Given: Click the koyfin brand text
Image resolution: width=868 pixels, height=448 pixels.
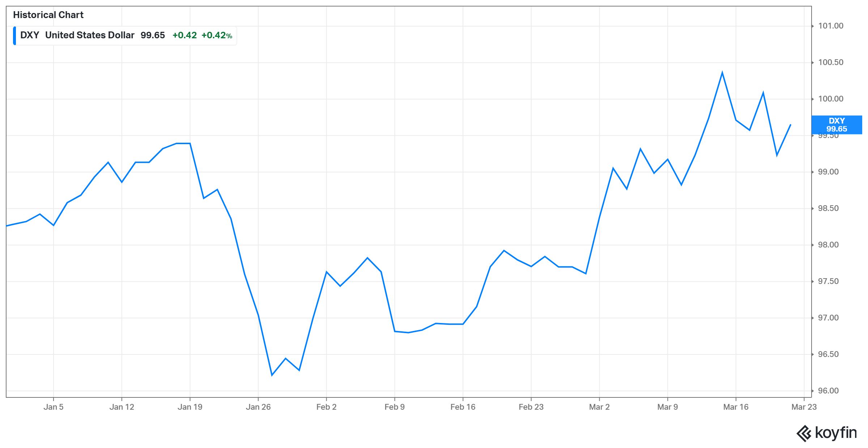Looking at the screenshot, I should point(836,432).
